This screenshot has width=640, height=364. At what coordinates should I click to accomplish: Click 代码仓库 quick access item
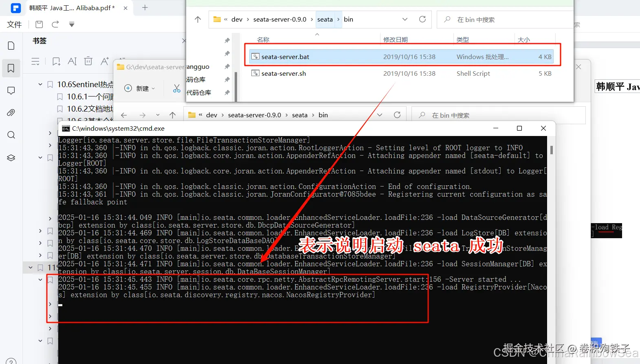[199, 92]
